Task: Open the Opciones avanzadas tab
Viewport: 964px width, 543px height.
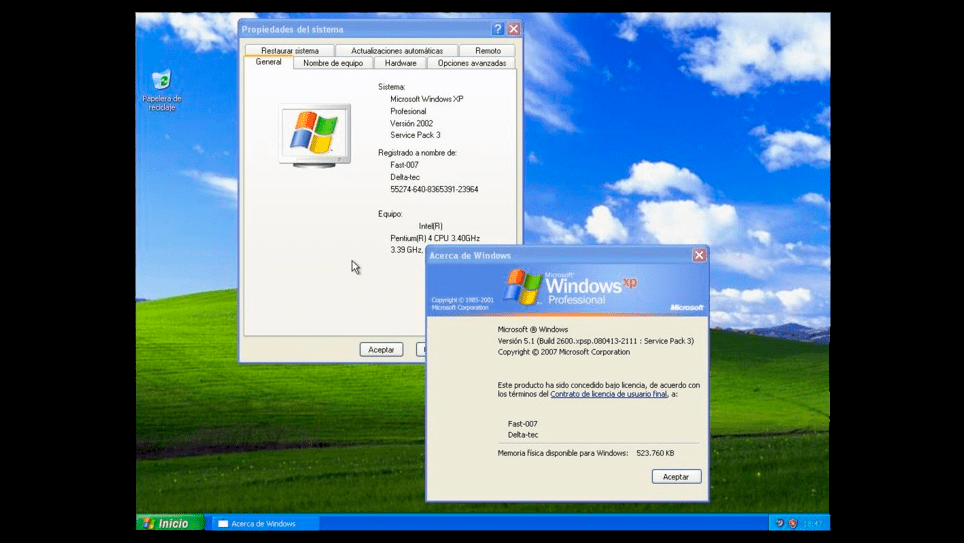Action: click(472, 63)
